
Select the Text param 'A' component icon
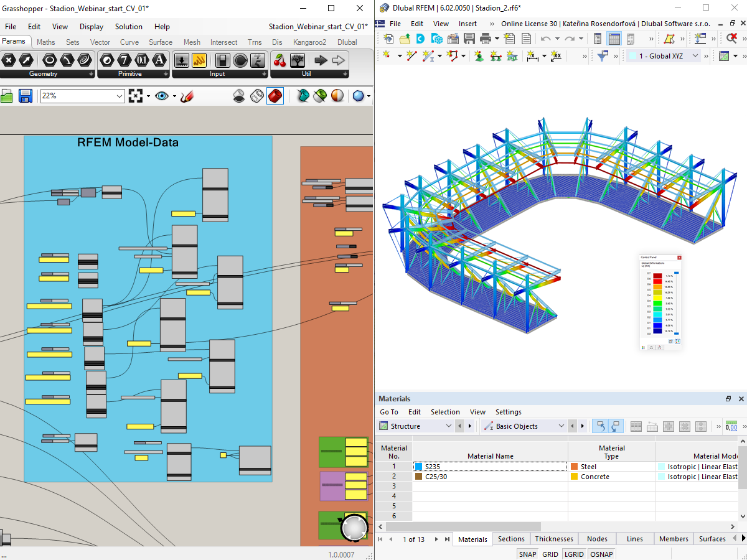(160, 60)
